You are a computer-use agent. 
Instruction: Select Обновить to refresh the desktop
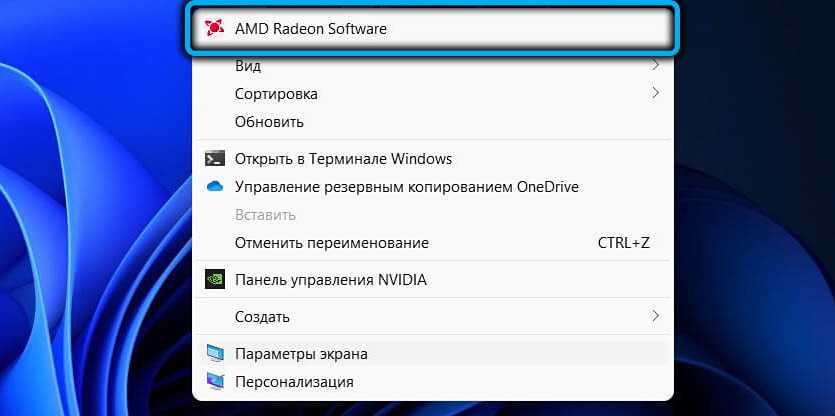pos(269,122)
